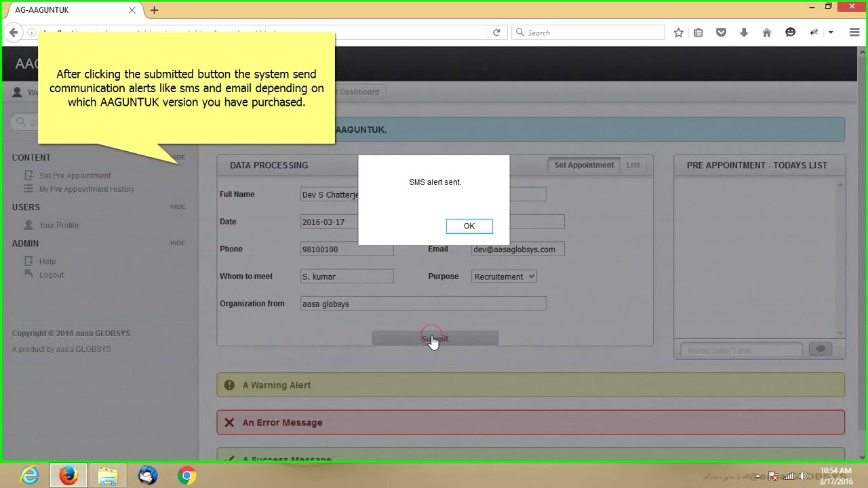Click OK in the SMS alert dialog
The width and height of the screenshot is (868, 488).
469,226
